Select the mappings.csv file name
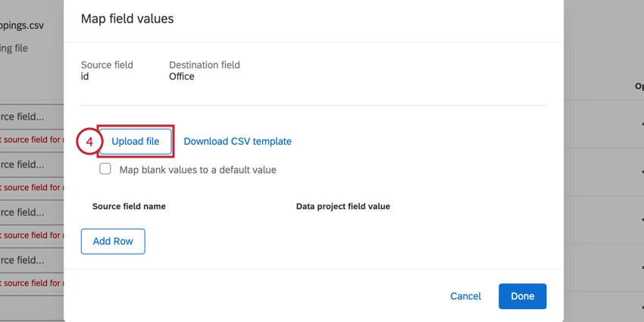 (23, 25)
